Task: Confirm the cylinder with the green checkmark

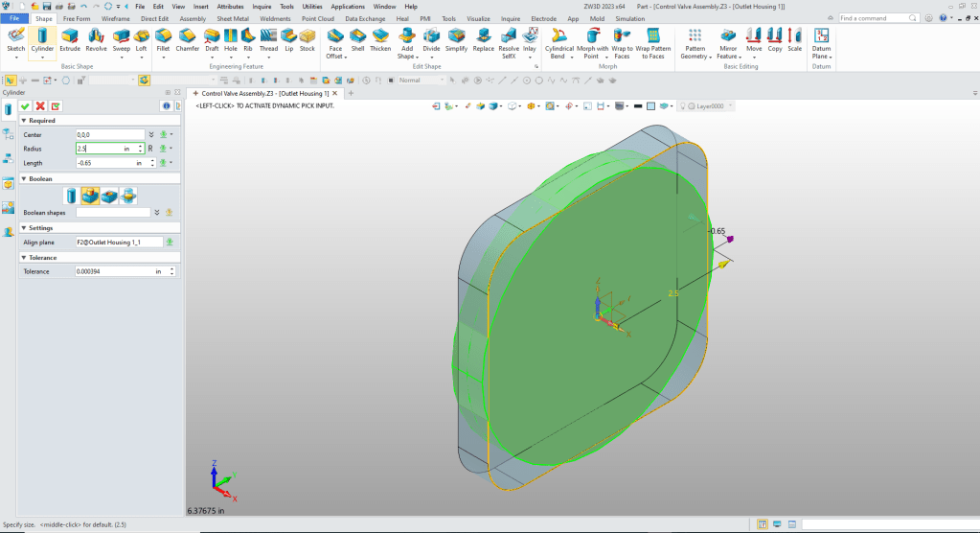Action: [26, 105]
